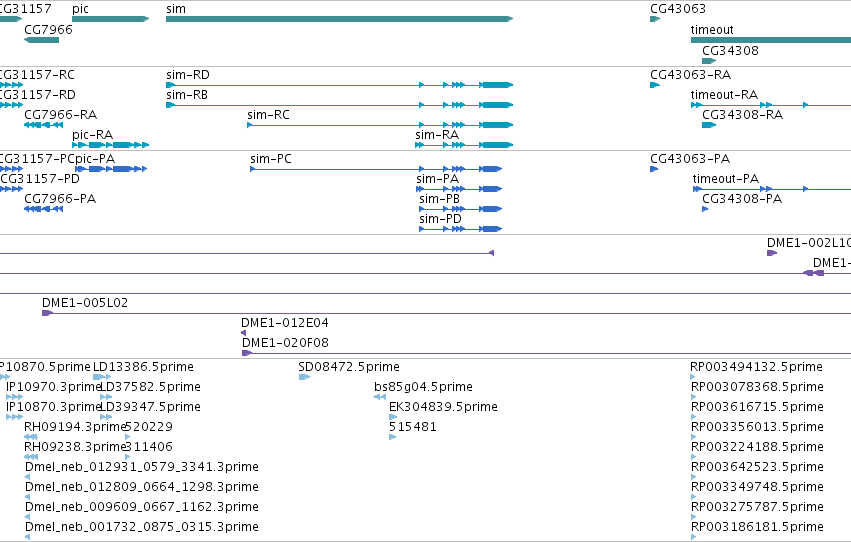Select the DME1-005L02 clone feature
851x542 pixels.
[x=446, y=313]
